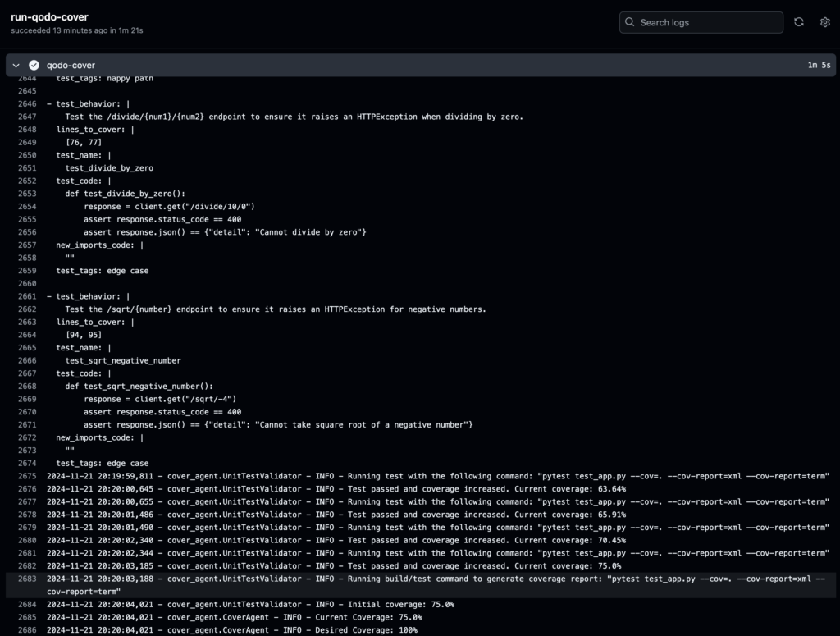Focus the Search logs input field
This screenshot has width=840, height=636.
[701, 22]
